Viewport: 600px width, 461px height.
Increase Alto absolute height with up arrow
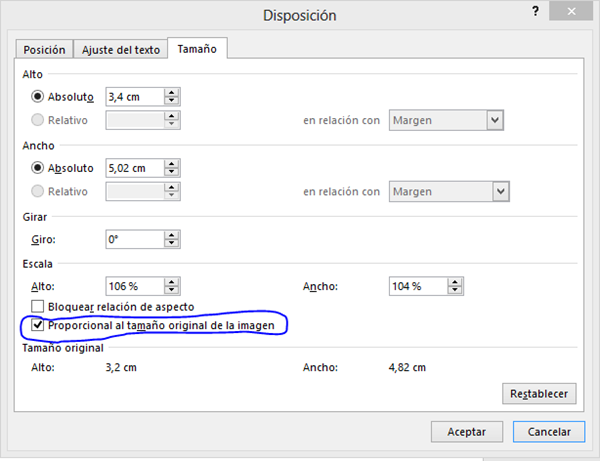pyautogui.click(x=171, y=93)
